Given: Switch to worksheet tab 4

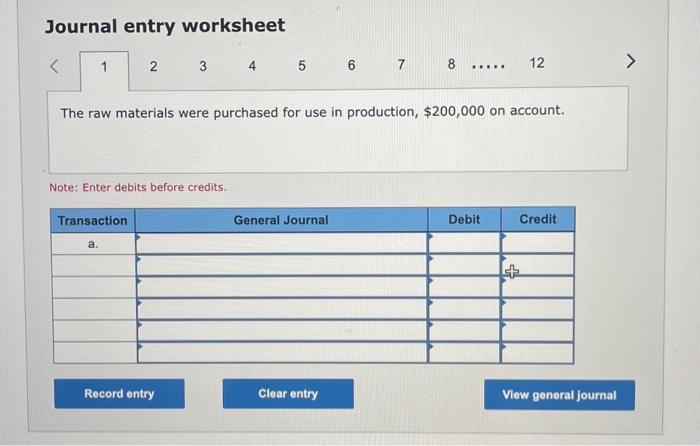Looking at the screenshot, I should tap(252, 66).
